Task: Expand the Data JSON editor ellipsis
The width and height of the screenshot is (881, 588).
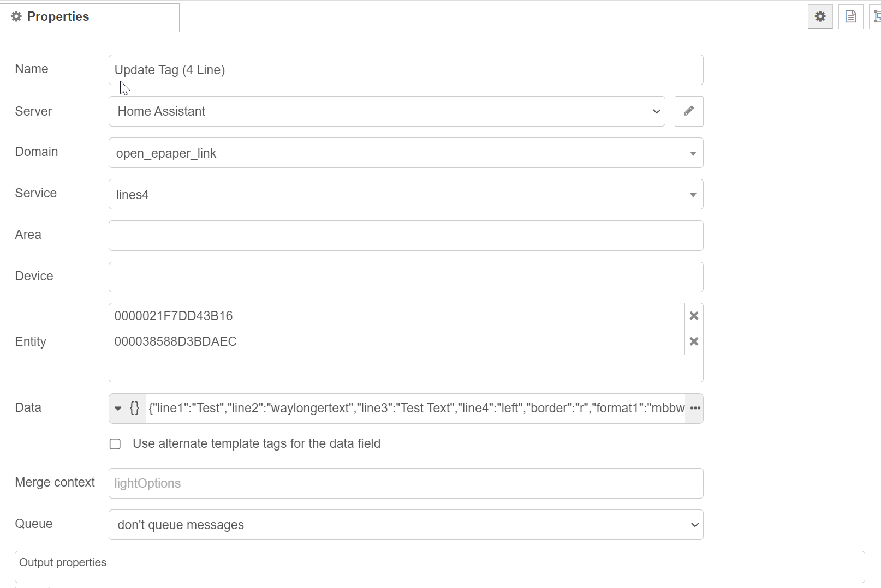Action: pos(695,408)
